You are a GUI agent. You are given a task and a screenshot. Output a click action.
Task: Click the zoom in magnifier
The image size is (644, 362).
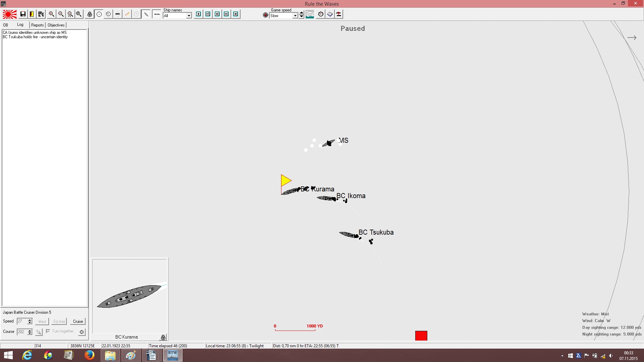tap(51, 14)
